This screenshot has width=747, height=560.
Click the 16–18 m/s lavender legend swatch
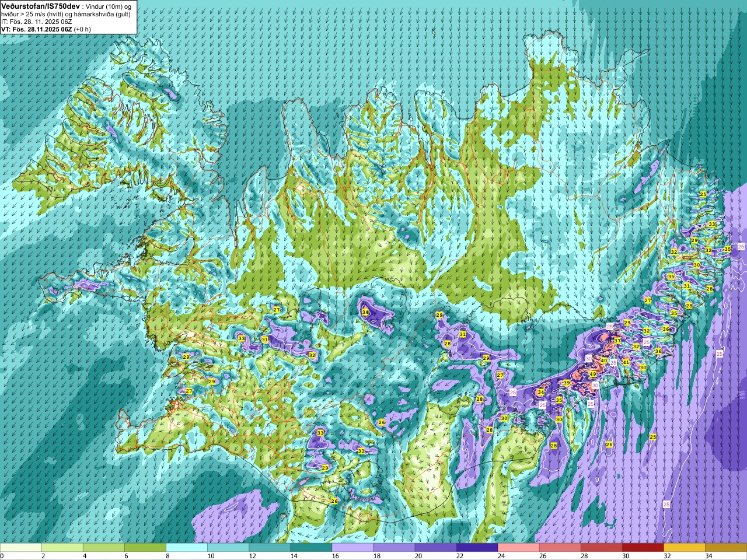click(x=352, y=548)
